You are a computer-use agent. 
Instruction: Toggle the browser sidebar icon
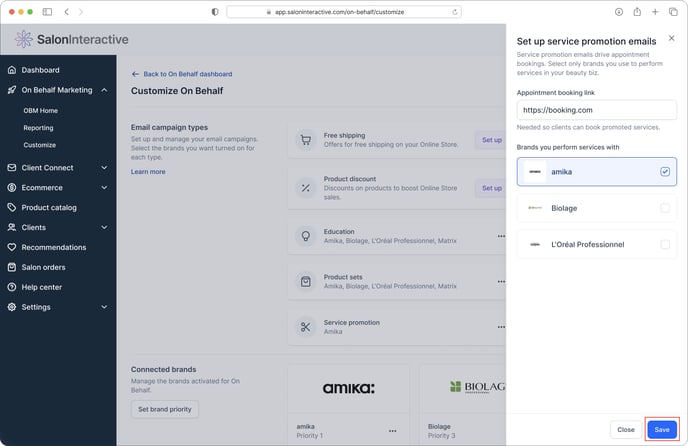[47, 12]
